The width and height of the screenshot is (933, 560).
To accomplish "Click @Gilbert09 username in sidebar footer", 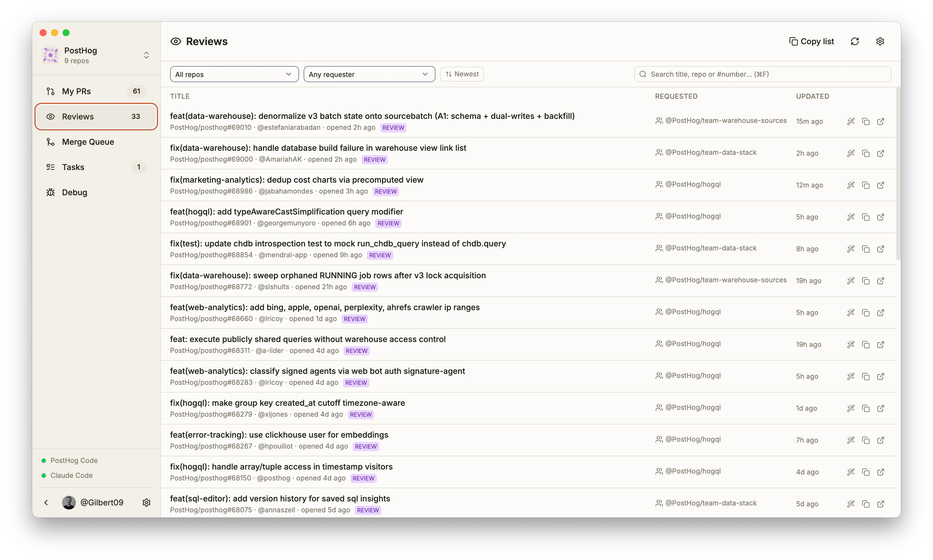I will [x=102, y=503].
